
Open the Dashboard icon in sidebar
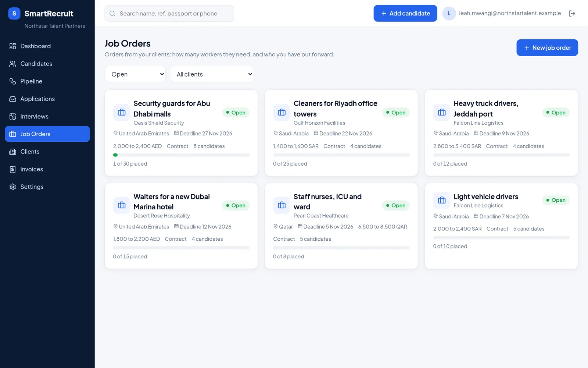pyautogui.click(x=12, y=46)
